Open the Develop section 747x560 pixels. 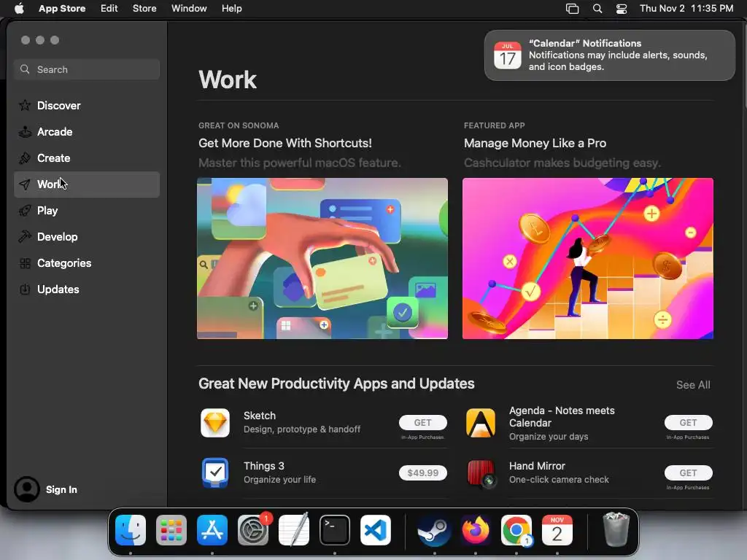[x=86, y=237]
